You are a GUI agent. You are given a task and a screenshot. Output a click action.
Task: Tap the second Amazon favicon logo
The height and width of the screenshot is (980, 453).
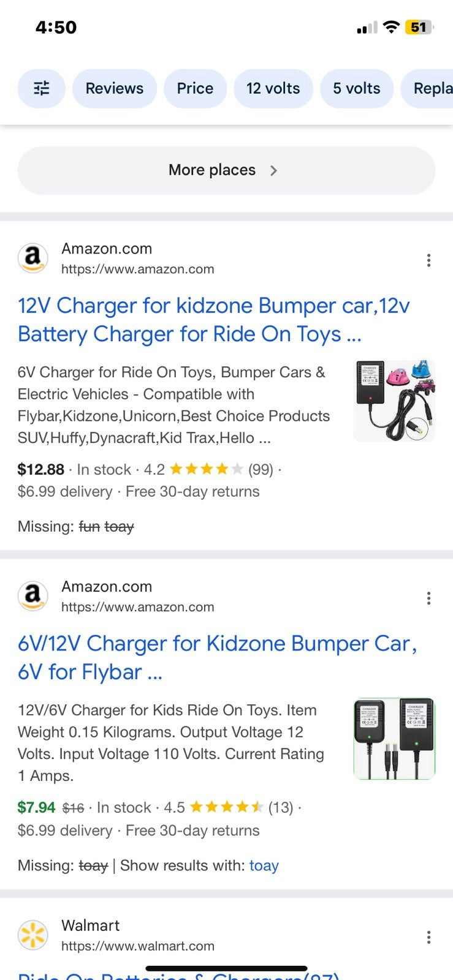tap(33, 596)
